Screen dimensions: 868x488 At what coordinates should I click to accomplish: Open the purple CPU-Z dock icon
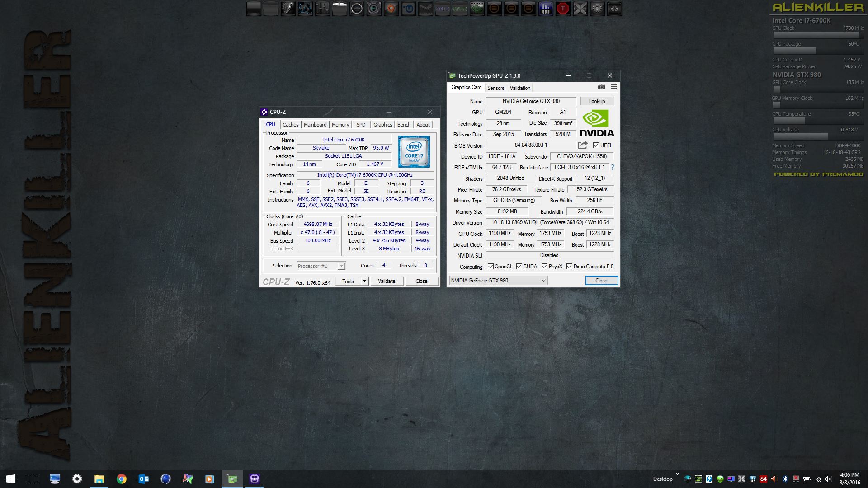[443, 9]
